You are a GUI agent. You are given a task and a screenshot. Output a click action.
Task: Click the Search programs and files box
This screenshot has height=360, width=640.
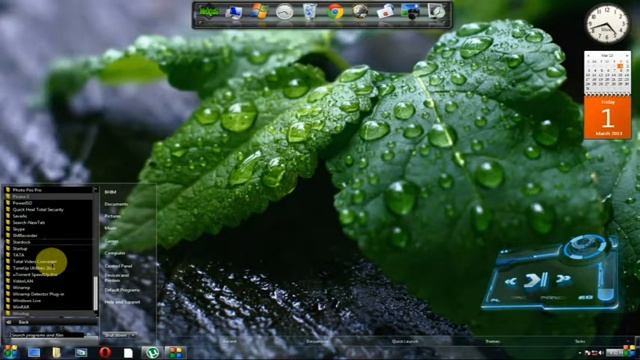[47, 335]
